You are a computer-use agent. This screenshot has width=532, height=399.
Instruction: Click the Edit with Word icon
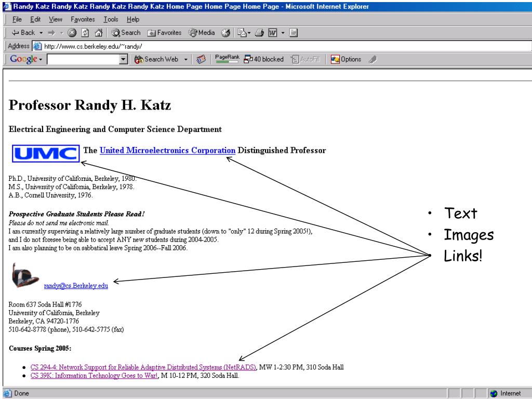coord(273,33)
